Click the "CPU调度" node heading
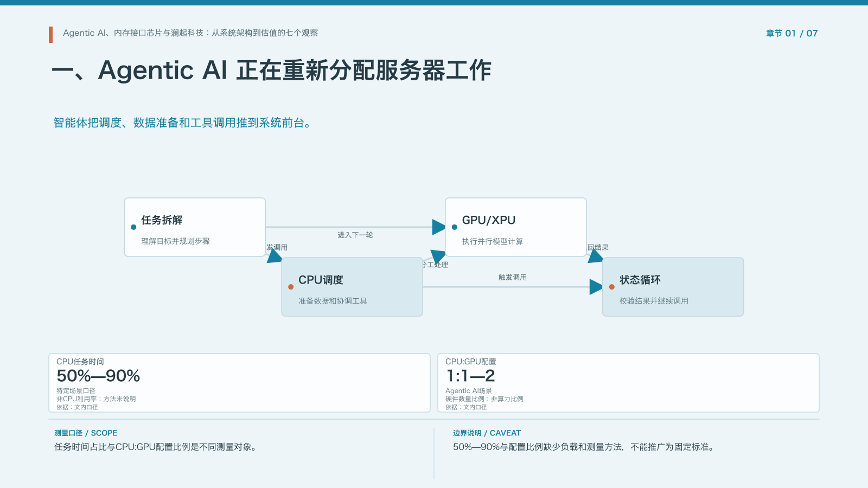This screenshot has width=868, height=488. tap(321, 280)
